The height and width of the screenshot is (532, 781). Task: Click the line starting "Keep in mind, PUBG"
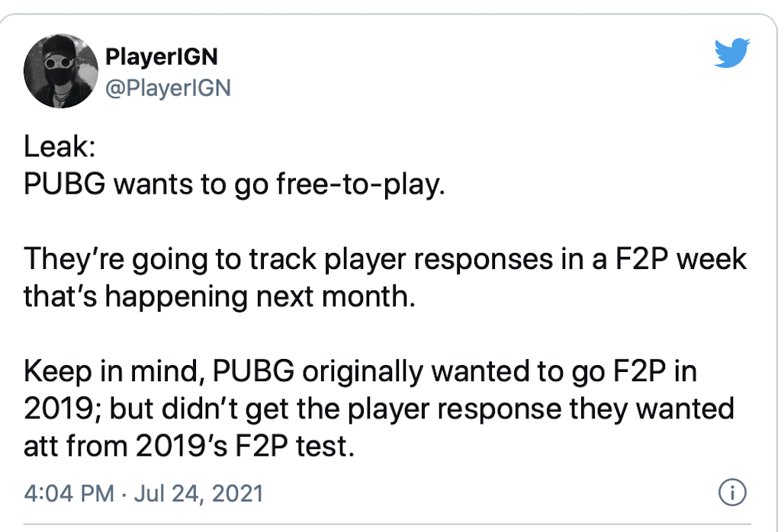pyautogui.click(x=362, y=373)
